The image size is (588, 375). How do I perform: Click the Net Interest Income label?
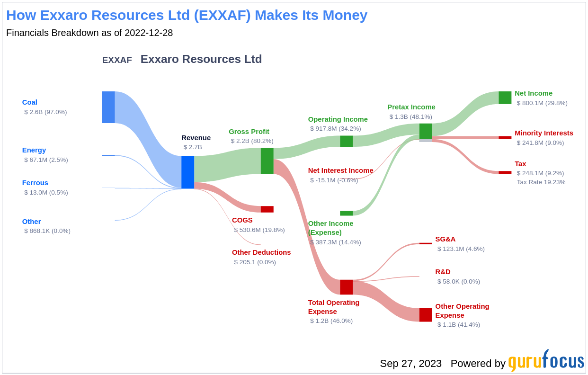click(x=340, y=170)
